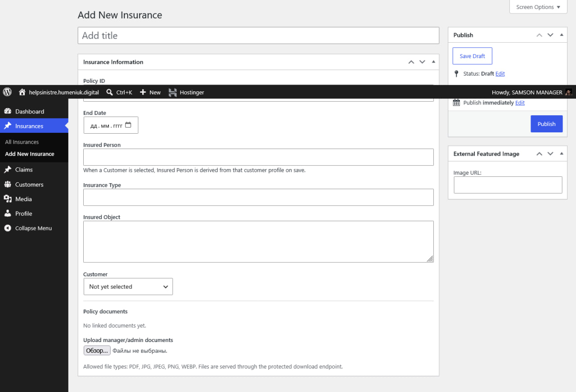Toggle Insurance Information panel collapse
The width and height of the screenshot is (576, 392).
coord(433,62)
